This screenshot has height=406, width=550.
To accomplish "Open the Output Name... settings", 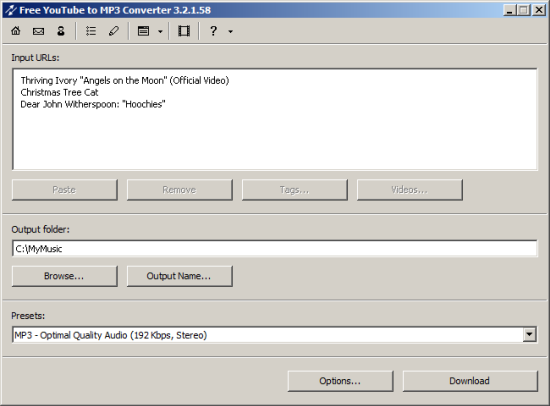I will [180, 276].
